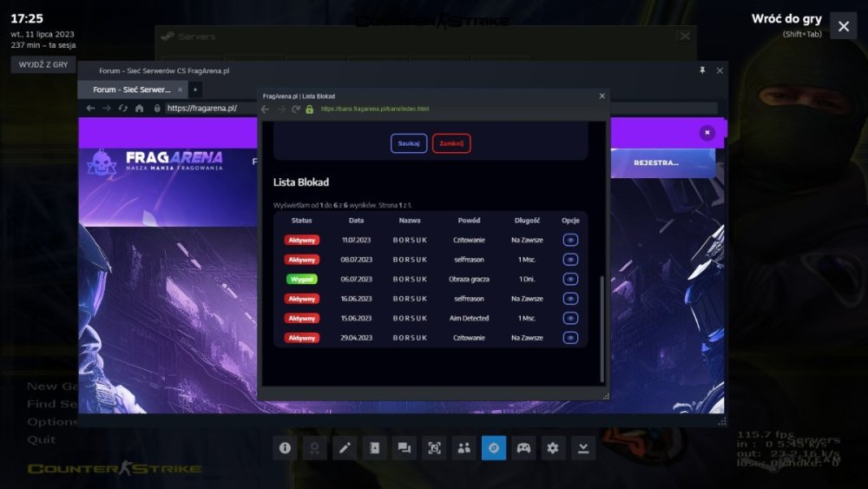The height and width of the screenshot is (489, 868).
Task: Open the Notes pencil tool
Action: pyautogui.click(x=345, y=448)
